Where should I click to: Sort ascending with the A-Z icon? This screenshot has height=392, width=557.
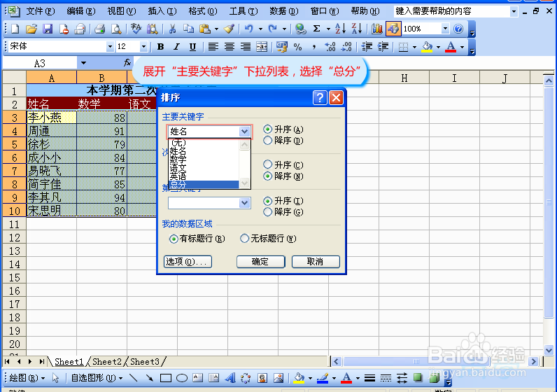tap(340, 29)
